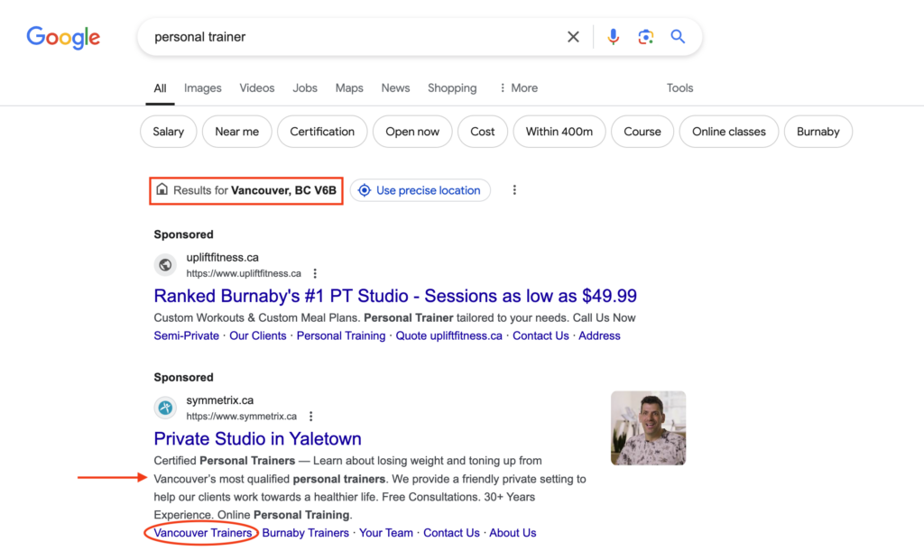Open the Jobs tab
924x560 pixels.
coord(305,88)
